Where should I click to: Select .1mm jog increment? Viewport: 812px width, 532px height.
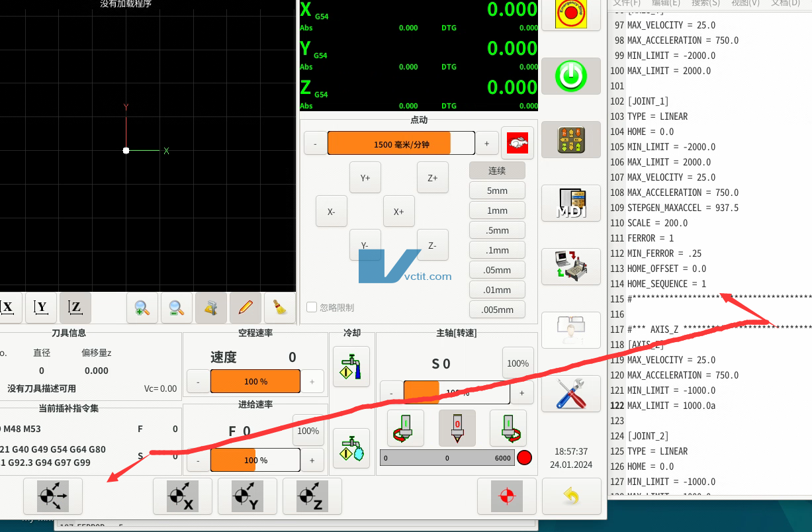coord(497,250)
